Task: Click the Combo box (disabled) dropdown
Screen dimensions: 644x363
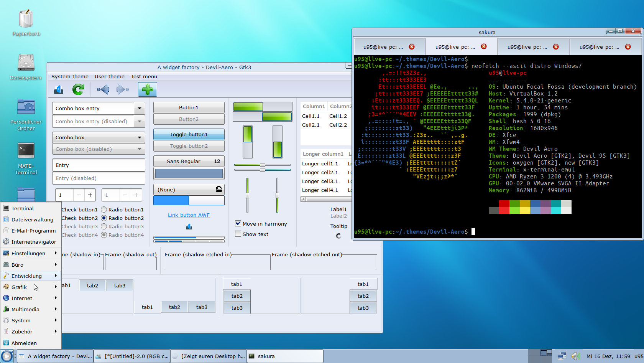Action: [x=99, y=149]
